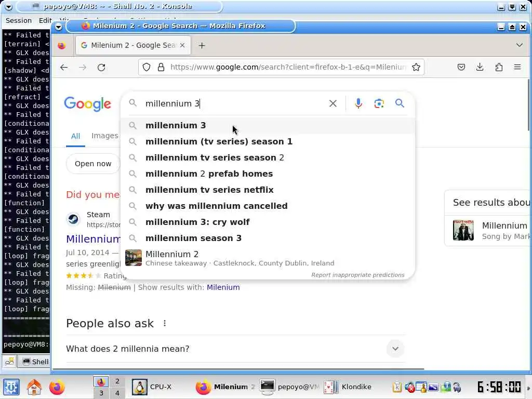
Task: Open the Pocket save icon
Action: pyautogui.click(x=461, y=67)
